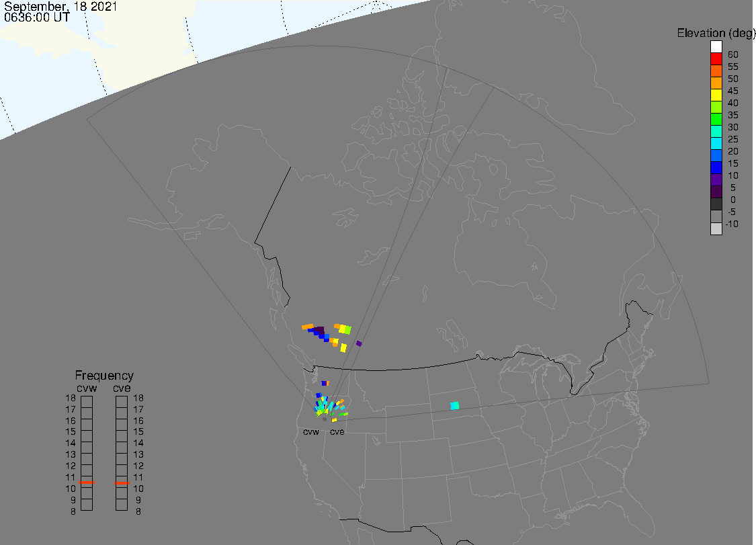Click the 'cvw' frequency column header

point(87,388)
